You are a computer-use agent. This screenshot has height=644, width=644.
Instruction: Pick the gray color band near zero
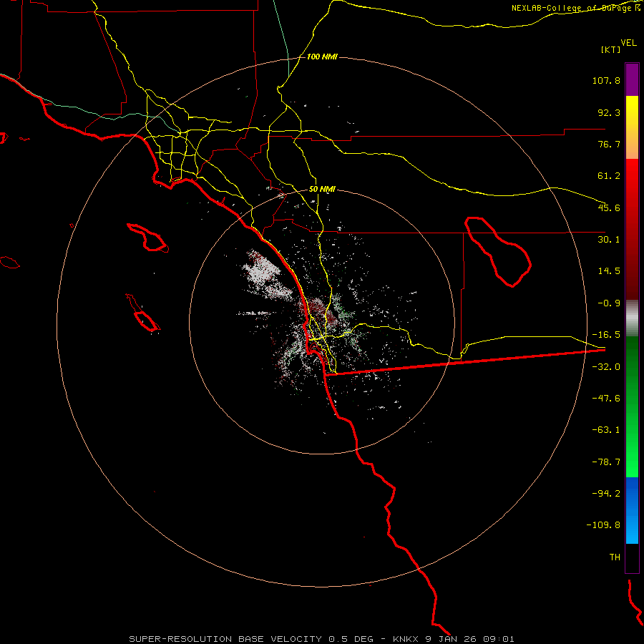point(632,318)
